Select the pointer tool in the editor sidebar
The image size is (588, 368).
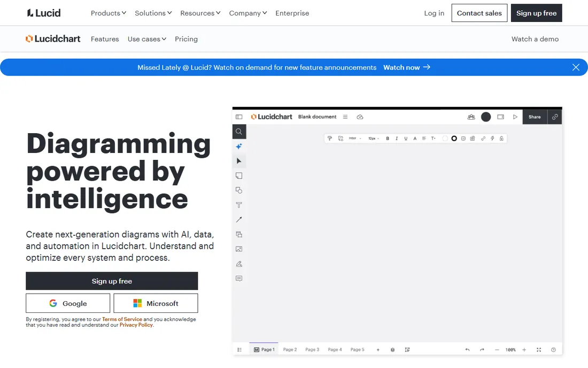239,161
